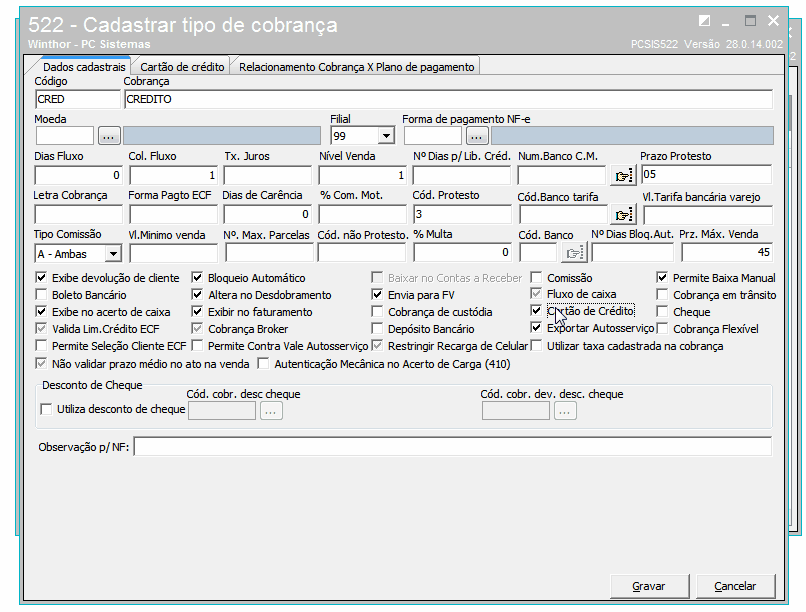806x612 pixels.
Task: Click the Código field containing CRED
Action: 78,99
